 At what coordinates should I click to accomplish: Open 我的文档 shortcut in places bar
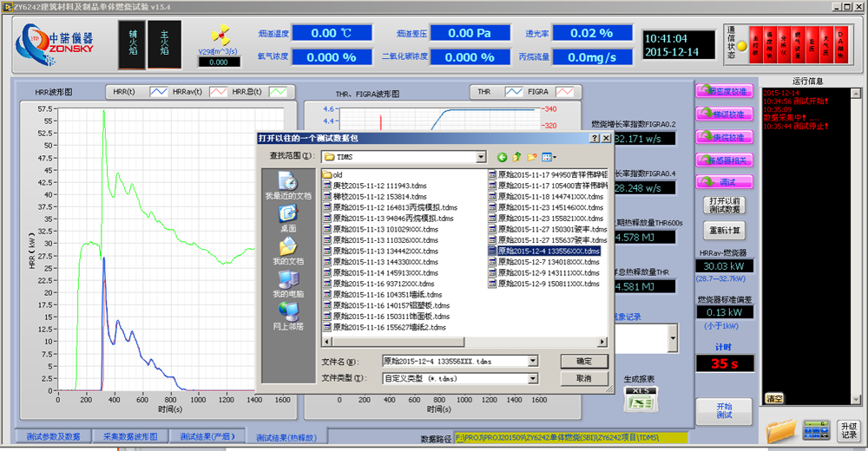coord(288,252)
